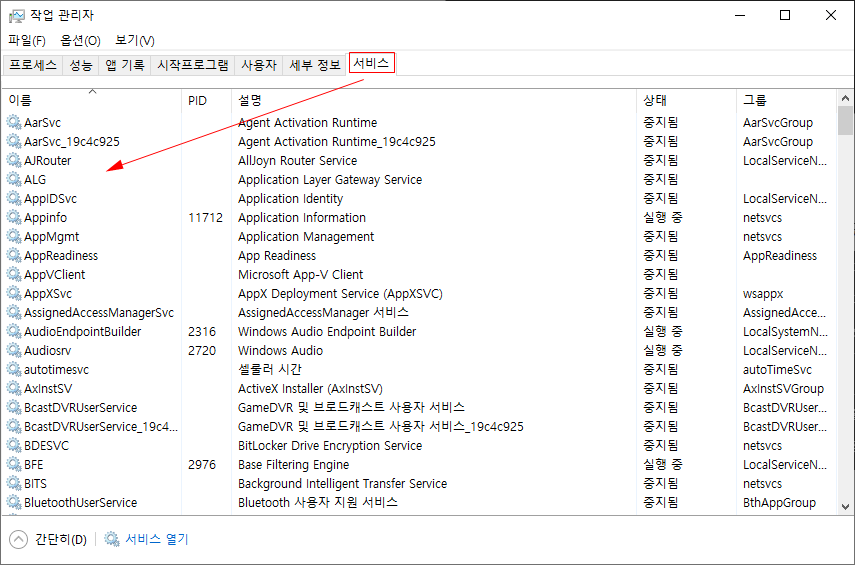Click the Base Filtering Engine description
The image size is (855, 565).
coord(293,464)
